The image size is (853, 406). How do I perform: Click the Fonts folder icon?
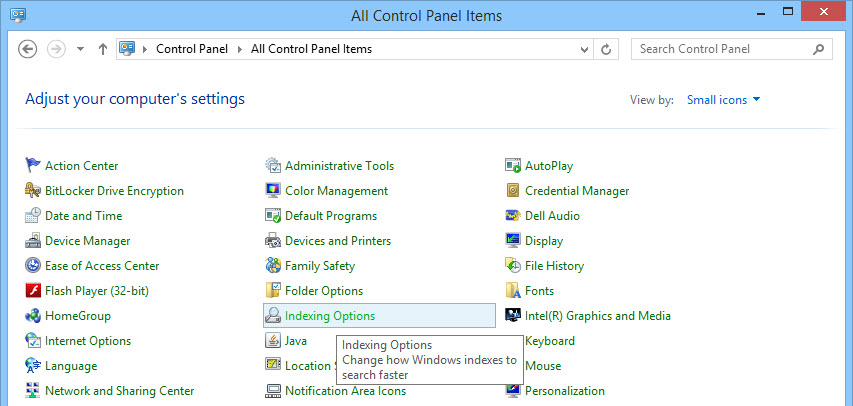click(x=513, y=291)
